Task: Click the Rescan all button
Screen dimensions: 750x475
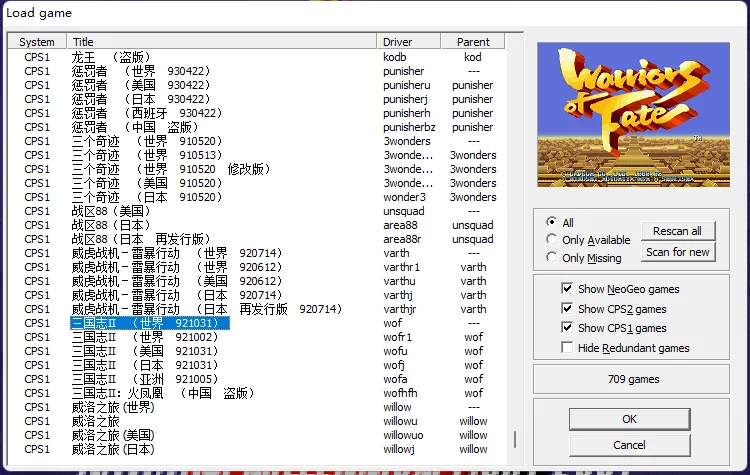Action: [x=678, y=231]
